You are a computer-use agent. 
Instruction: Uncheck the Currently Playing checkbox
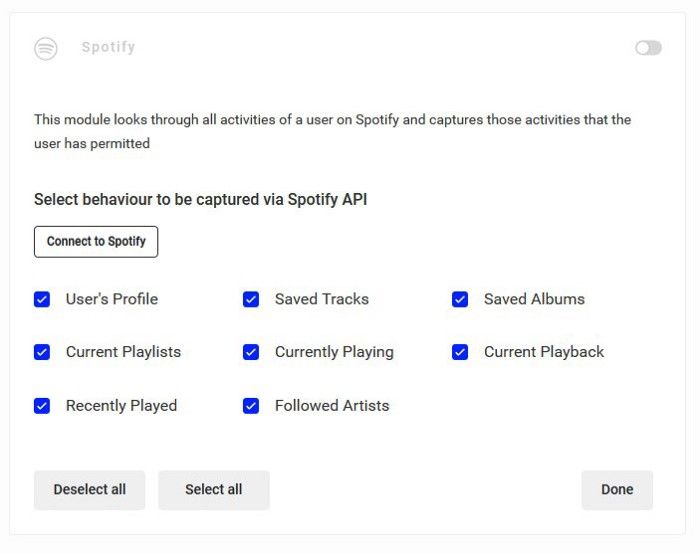pos(251,352)
